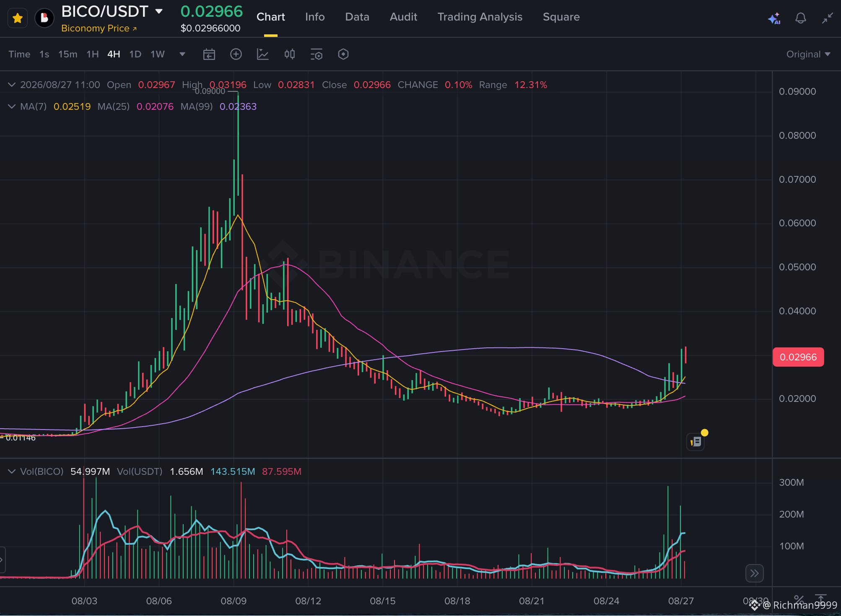This screenshot has height=616, width=841.
Task: Open the chart display settings list icon
Action: pos(316,54)
